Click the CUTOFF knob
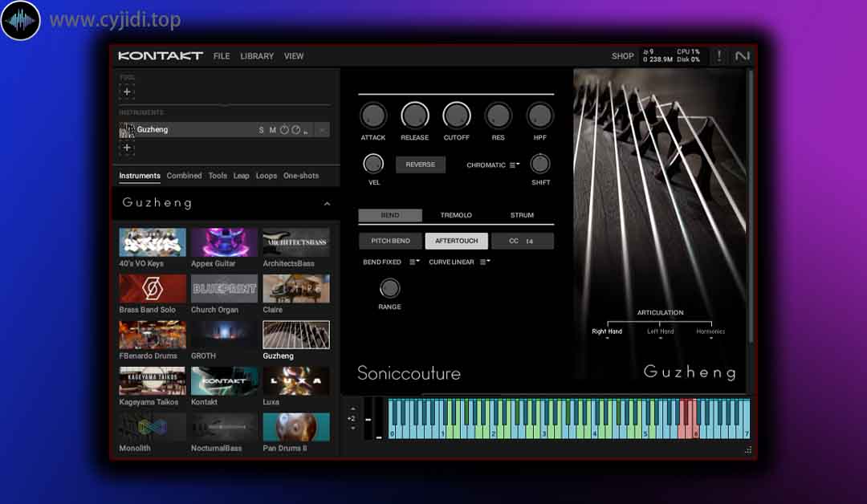The width and height of the screenshot is (867, 504). click(456, 116)
